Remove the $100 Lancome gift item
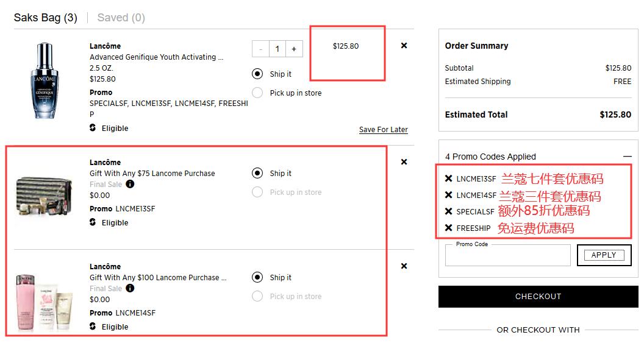 tap(404, 266)
